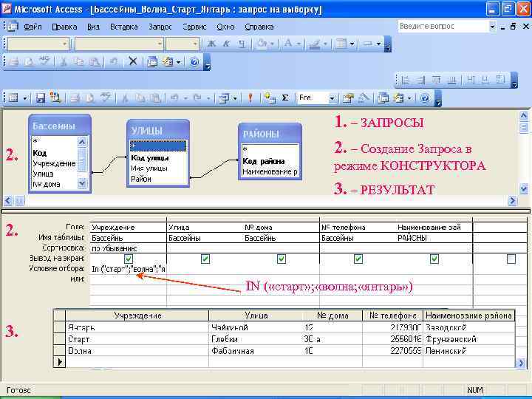The width and height of the screenshot is (532, 399).
Task: Select the Код улицы field in УЛИЦЫ
Action: pos(149,158)
